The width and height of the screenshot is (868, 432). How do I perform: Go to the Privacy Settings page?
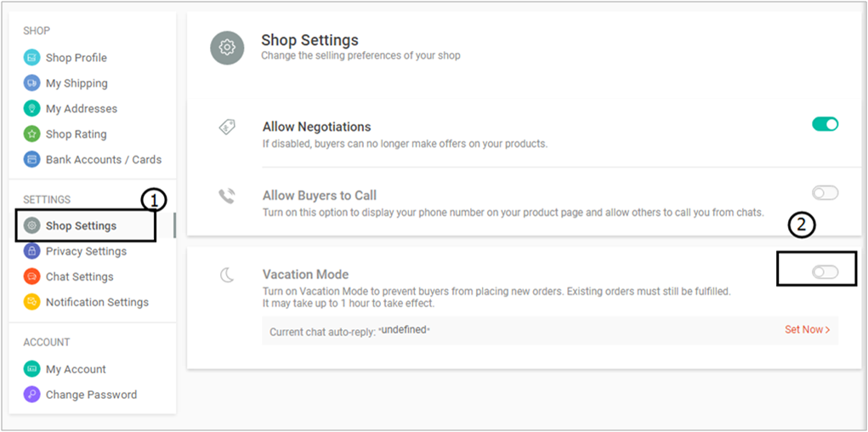[x=86, y=251]
